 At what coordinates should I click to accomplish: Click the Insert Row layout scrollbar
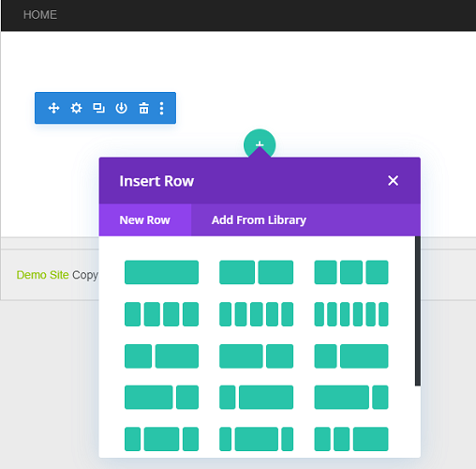pos(418,310)
